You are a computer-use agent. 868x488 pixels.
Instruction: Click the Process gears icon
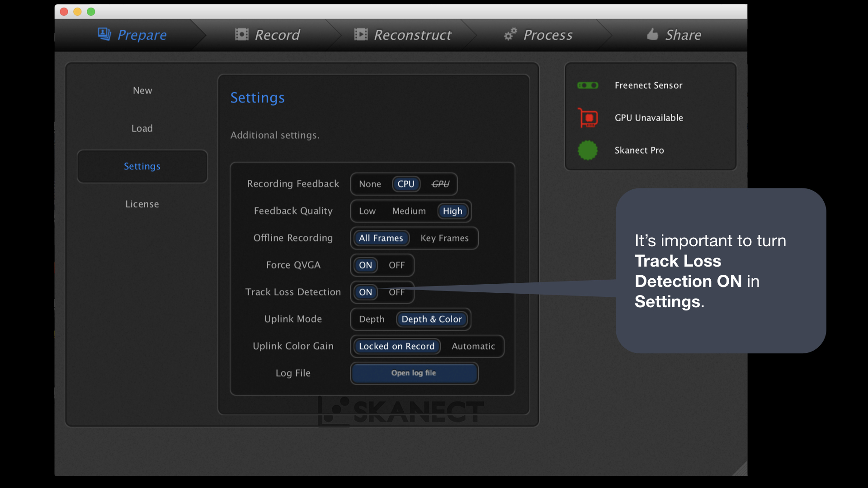coord(510,34)
